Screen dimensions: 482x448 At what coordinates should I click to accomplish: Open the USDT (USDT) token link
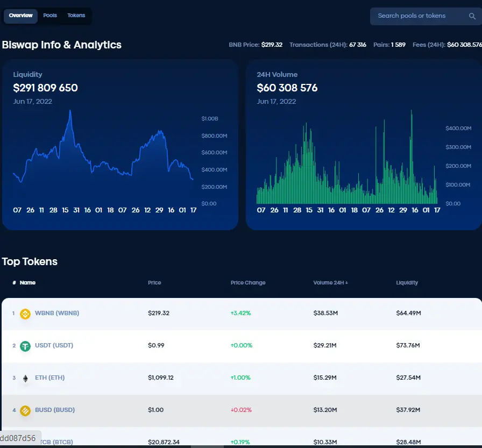click(54, 345)
